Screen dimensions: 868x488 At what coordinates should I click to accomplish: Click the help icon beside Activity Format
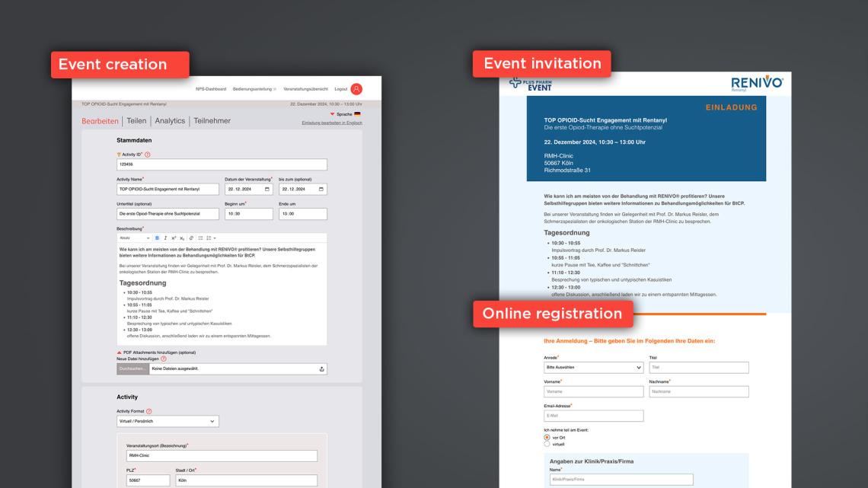148,411
